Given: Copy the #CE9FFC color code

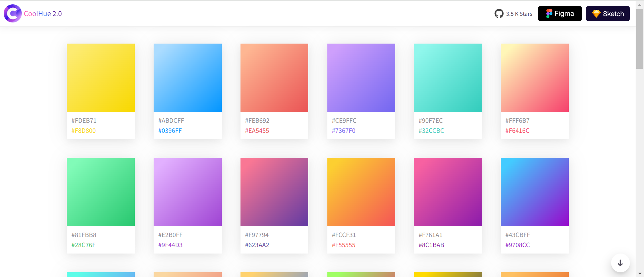Looking at the screenshot, I should click(344, 121).
